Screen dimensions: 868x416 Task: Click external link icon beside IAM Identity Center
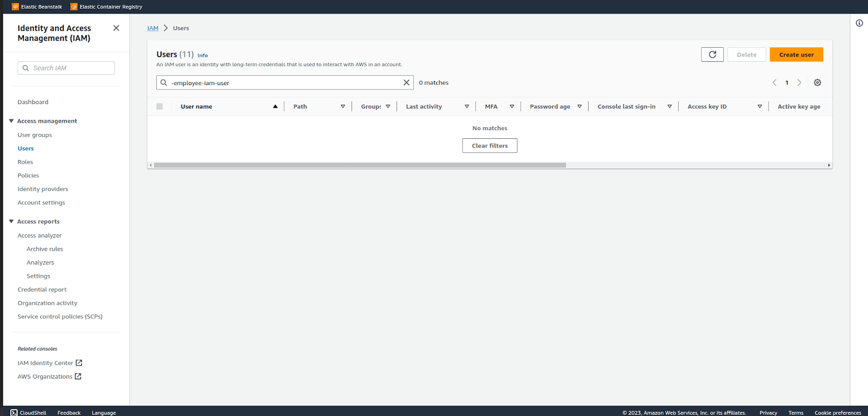click(x=79, y=363)
